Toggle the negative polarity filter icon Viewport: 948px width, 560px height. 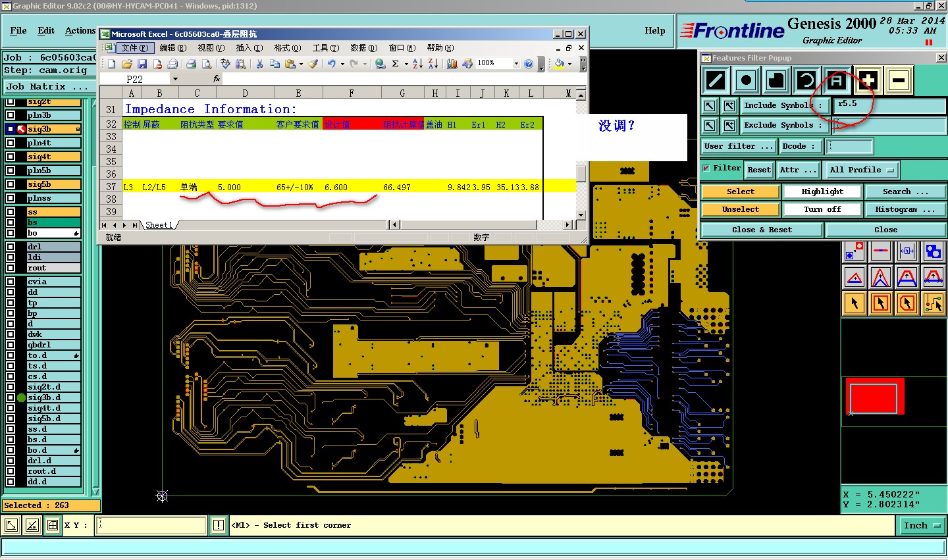pyautogui.click(x=899, y=81)
